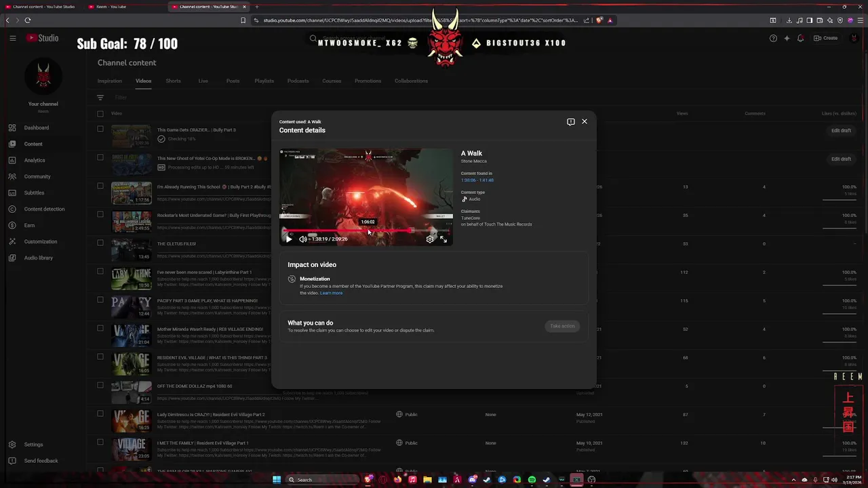Open the notifications bell
Viewport: 868px width, 488px height.
coord(800,38)
